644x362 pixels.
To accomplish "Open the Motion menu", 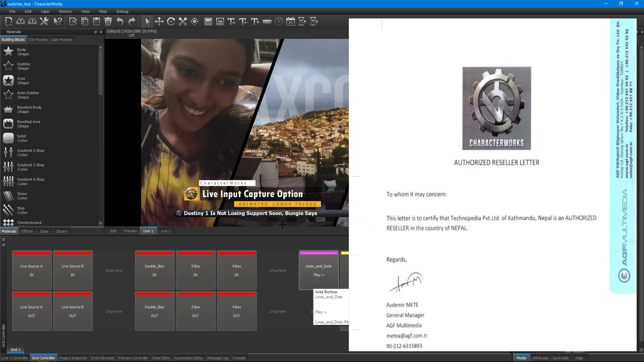I will 65,11.
